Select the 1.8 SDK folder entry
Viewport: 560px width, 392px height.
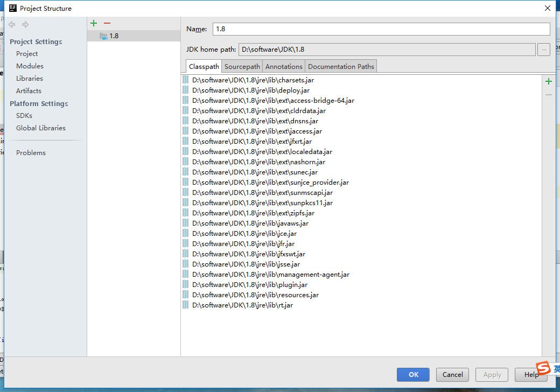(134, 36)
